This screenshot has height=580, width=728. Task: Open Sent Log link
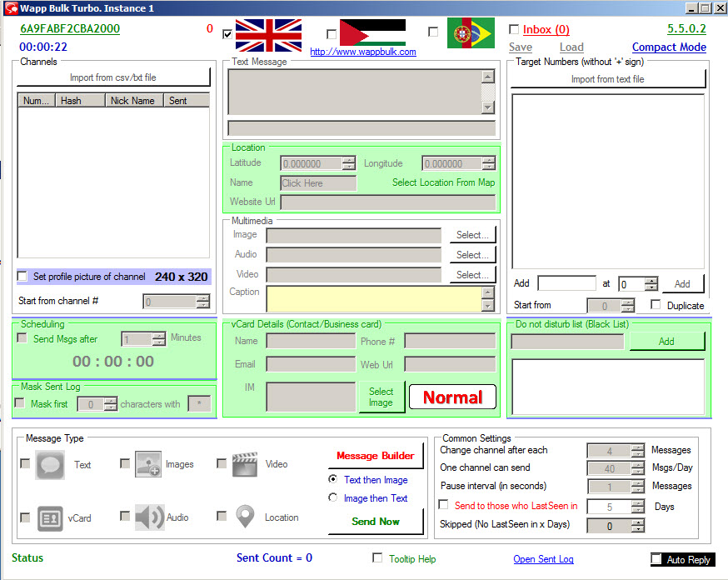[543, 559]
